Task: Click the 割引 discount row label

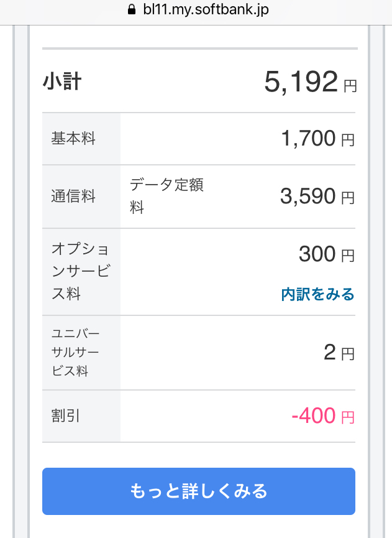Action: click(x=66, y=416)
